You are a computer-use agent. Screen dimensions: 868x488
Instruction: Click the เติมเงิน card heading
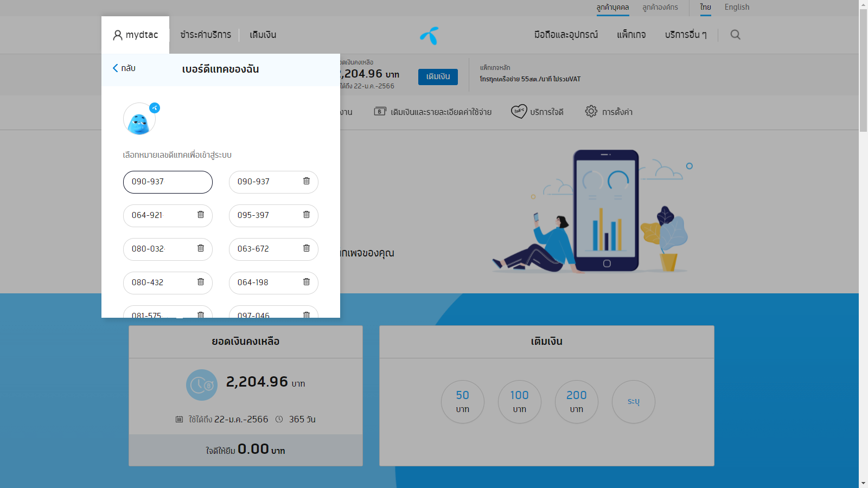pos(547,342)
